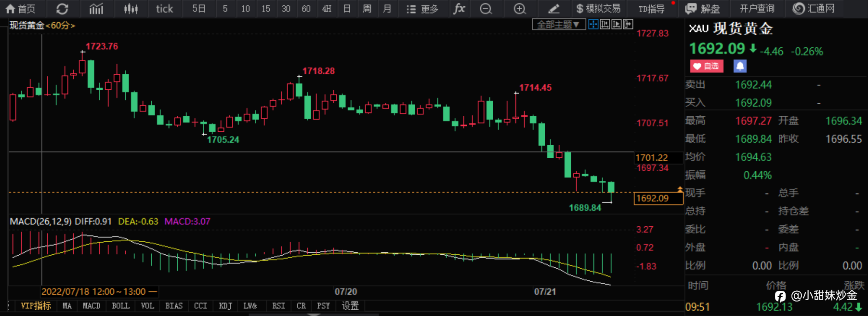Toggle the crosshair cursor mode icon

593,24
